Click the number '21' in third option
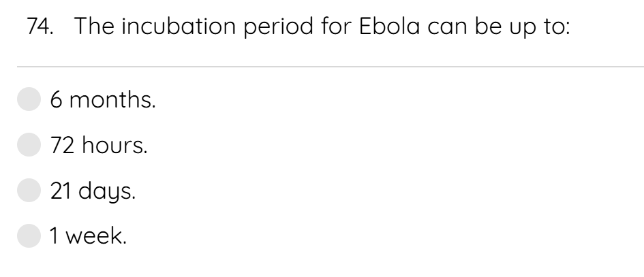Viewport: 644px width, 277px height. (61, 191)
